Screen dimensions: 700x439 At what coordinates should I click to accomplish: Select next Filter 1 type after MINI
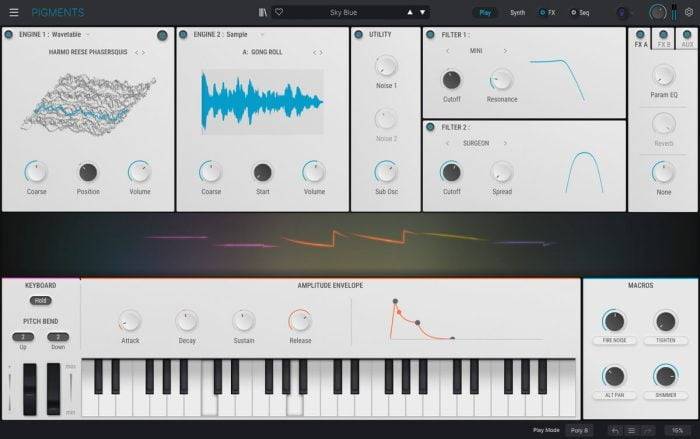(x=505, y=51)
